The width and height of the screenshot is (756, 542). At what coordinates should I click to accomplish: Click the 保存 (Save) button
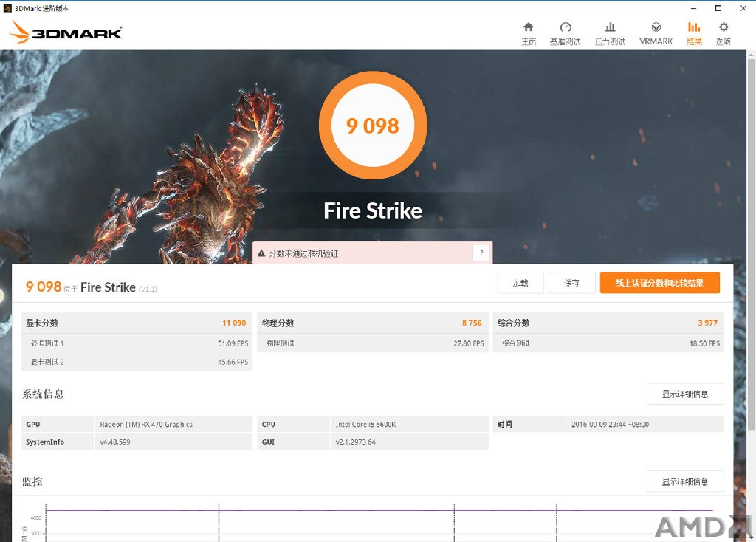pyautogui.click(x=572, y=283)
